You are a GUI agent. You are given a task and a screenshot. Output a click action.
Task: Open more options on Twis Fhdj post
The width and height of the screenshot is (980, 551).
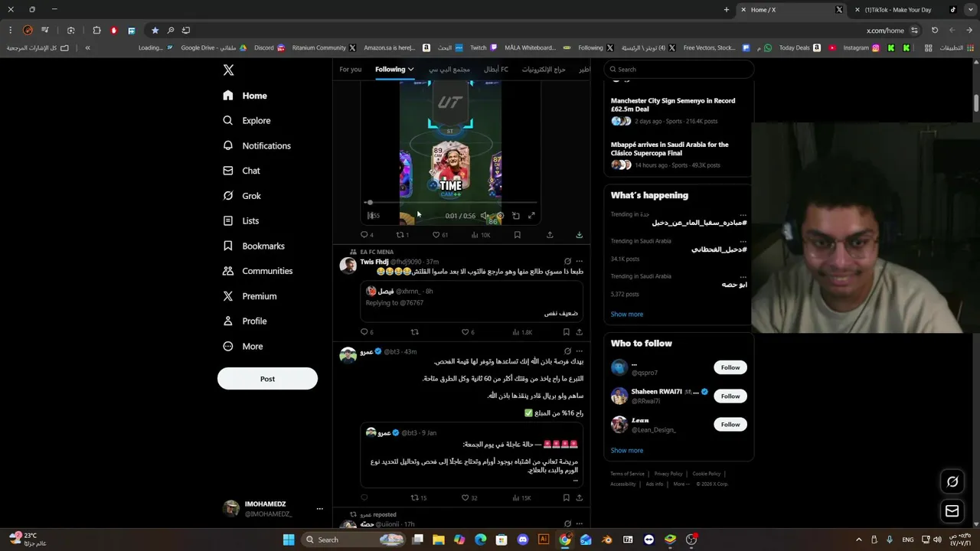[x=579, y=261]
